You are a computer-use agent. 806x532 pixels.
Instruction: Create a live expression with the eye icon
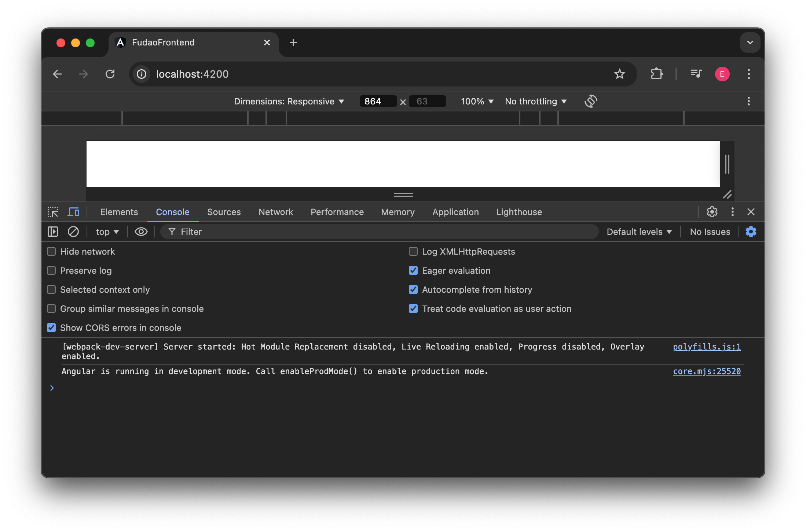coord(141,232)
